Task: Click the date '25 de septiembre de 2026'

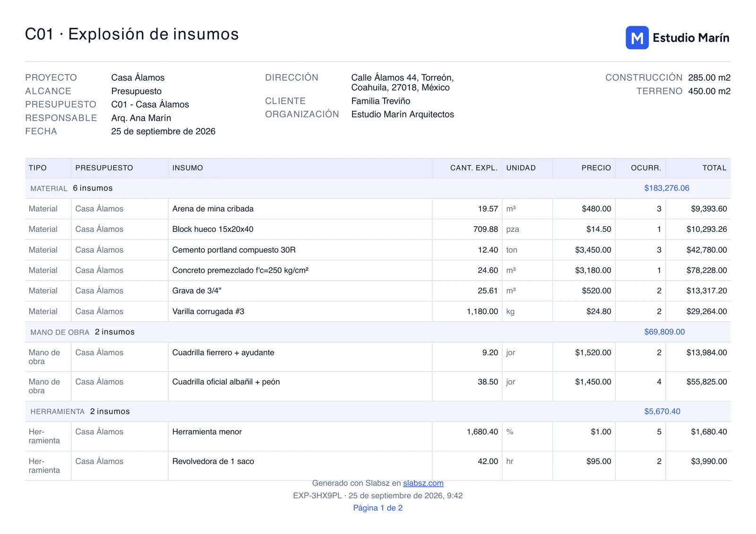Action: [163, 131]
